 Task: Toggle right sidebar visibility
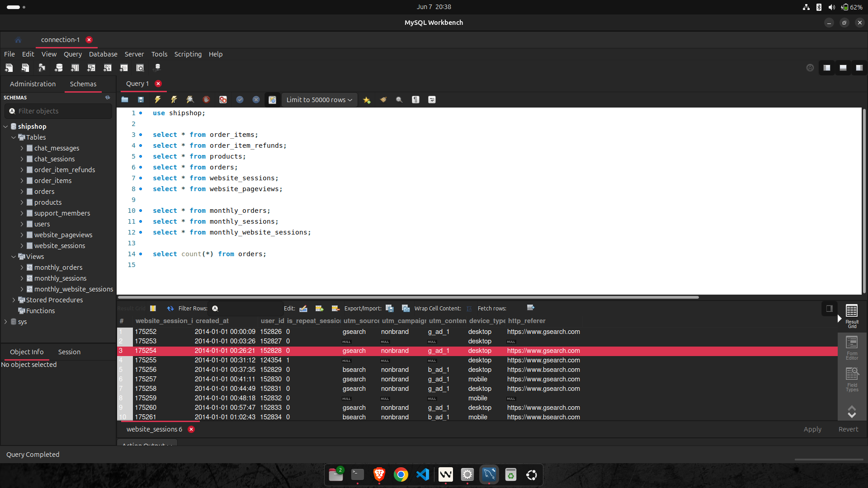(859, 68)
